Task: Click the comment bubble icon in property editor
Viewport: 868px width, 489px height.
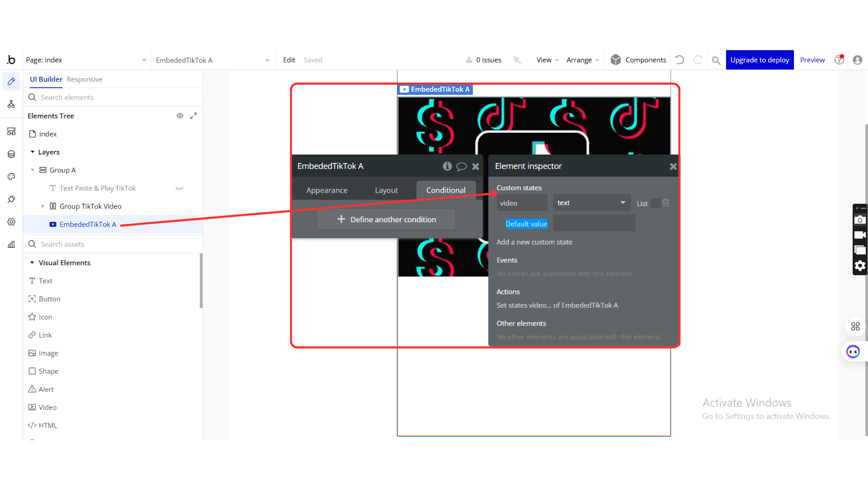Action: pyautogui.click(x=462, y=166)
